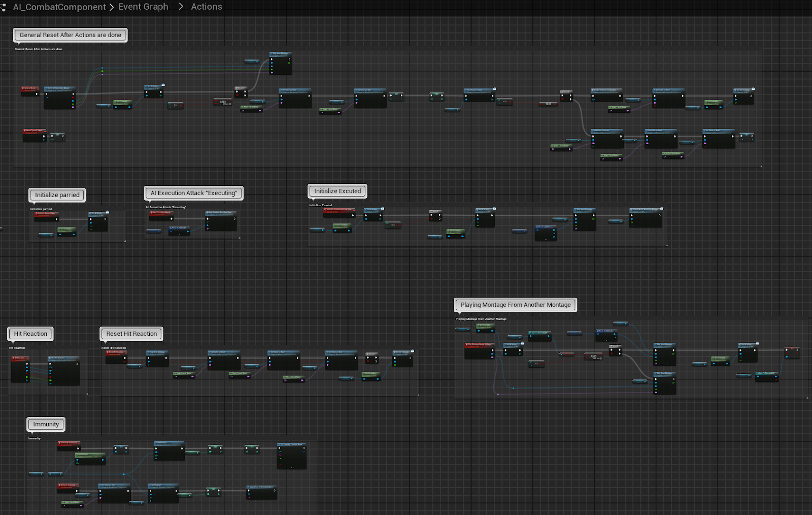Select the Check for Incoming Attack node
Image resolution: width=812 pixels, height=515 pixels.
59,98
